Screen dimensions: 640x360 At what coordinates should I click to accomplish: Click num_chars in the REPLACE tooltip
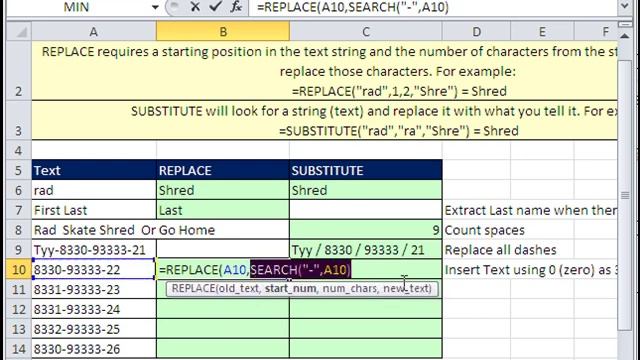click(349, 289)
